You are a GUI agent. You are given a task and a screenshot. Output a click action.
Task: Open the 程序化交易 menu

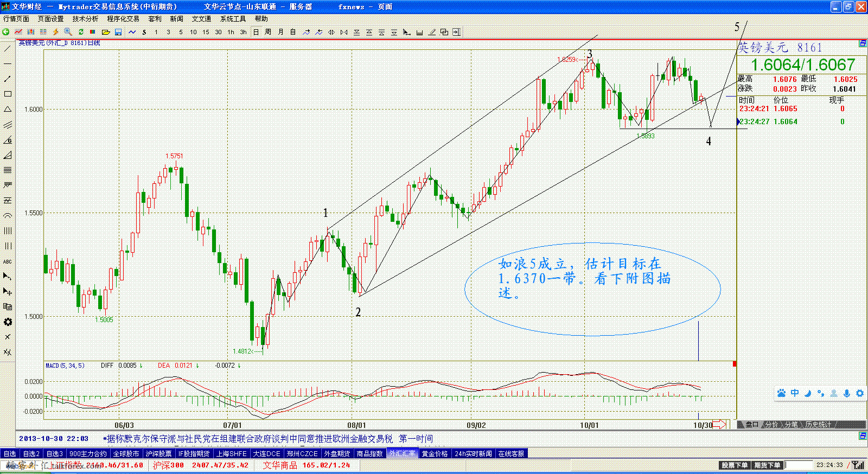click(123, 18)
